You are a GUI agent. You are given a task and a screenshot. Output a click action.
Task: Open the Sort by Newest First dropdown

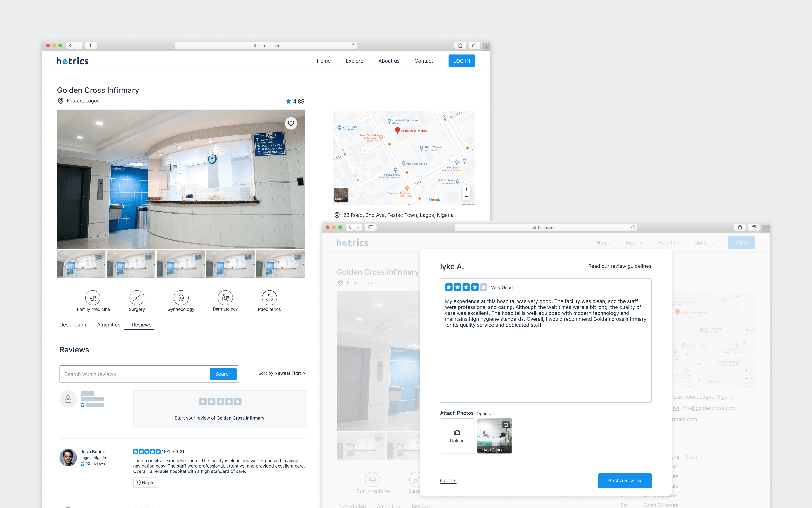(x=282, y=373)
